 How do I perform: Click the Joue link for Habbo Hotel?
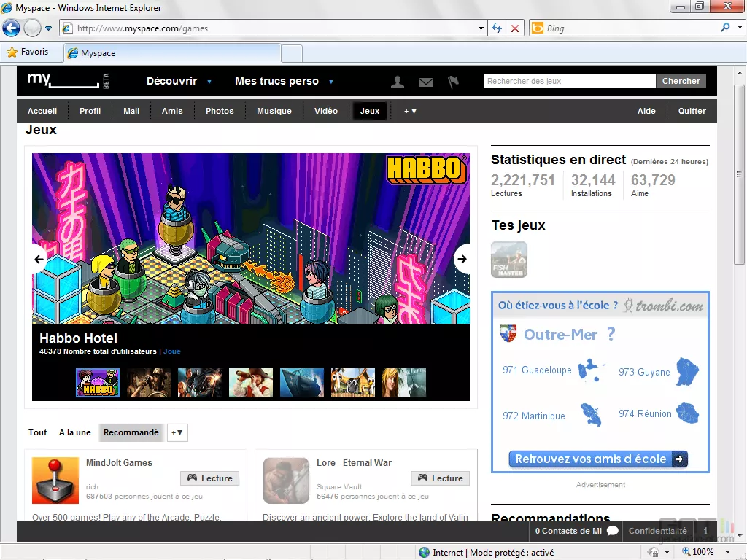pos(172,351)
